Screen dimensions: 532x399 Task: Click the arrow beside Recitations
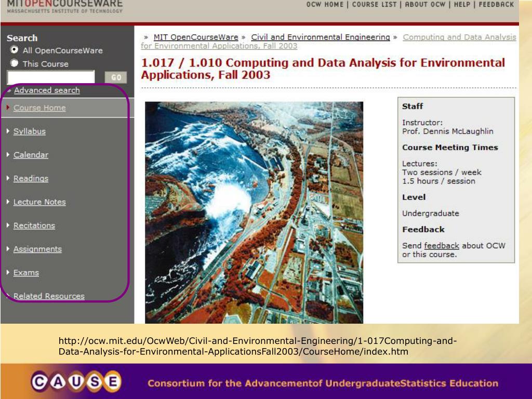8,225
